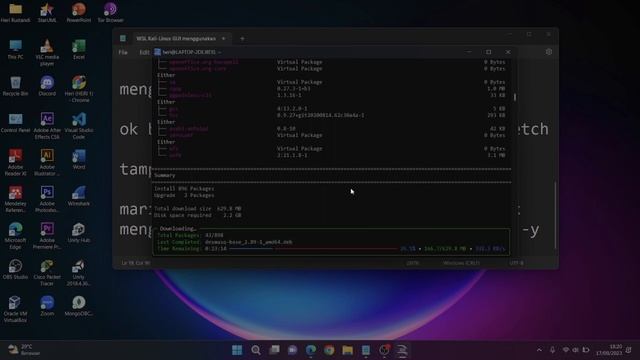Image resolution: width=640 pixels, height=360 pixels.
Task: Launch Adobe Illustrator desktop shortcut
Action: [47, 163]
